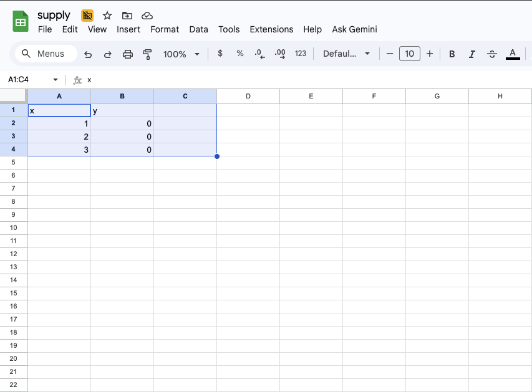532x392 pixels.
Task: Open the text color picker
Action: (x=513, y=54)
